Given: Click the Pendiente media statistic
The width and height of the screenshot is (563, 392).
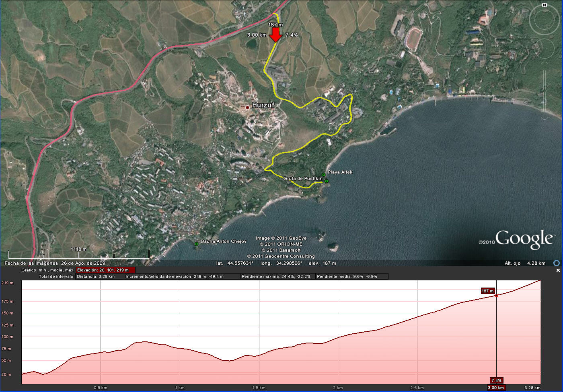Looking at the screenshot, I should coord(351,276).
